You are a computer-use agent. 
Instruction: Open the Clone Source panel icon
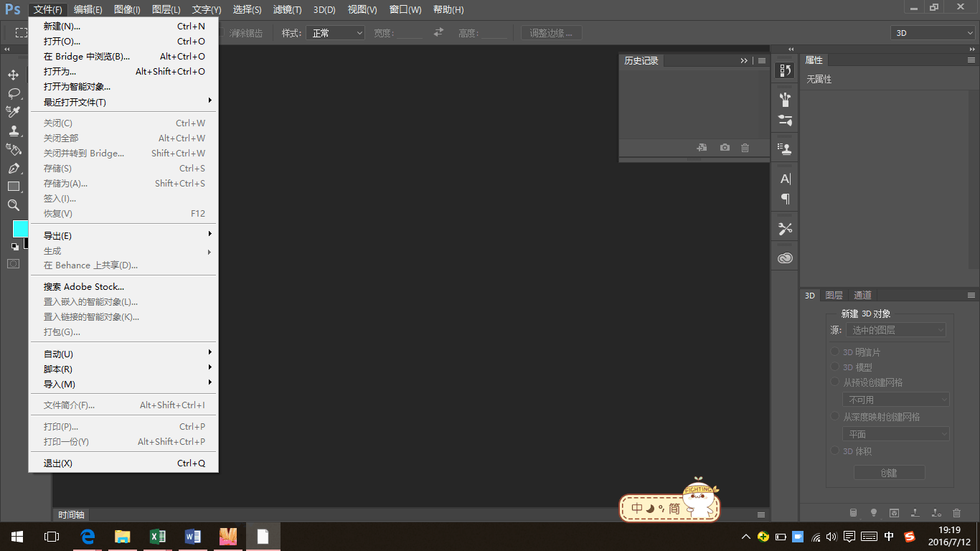(x=786, y=149)
